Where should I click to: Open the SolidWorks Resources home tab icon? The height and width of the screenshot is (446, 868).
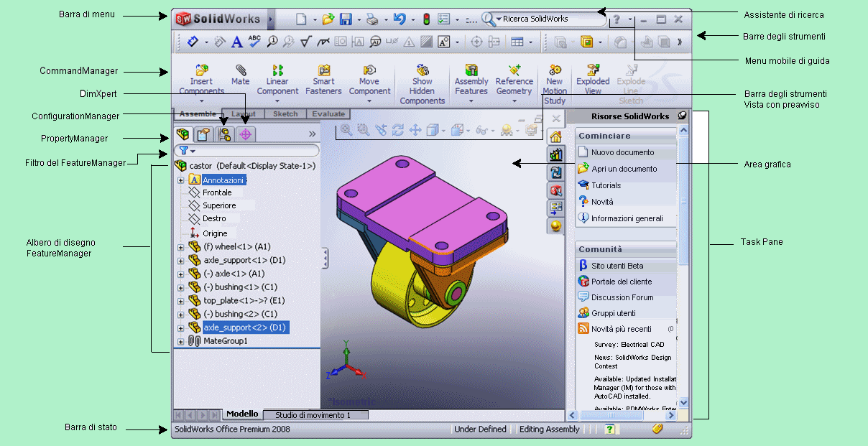point(555,137)
